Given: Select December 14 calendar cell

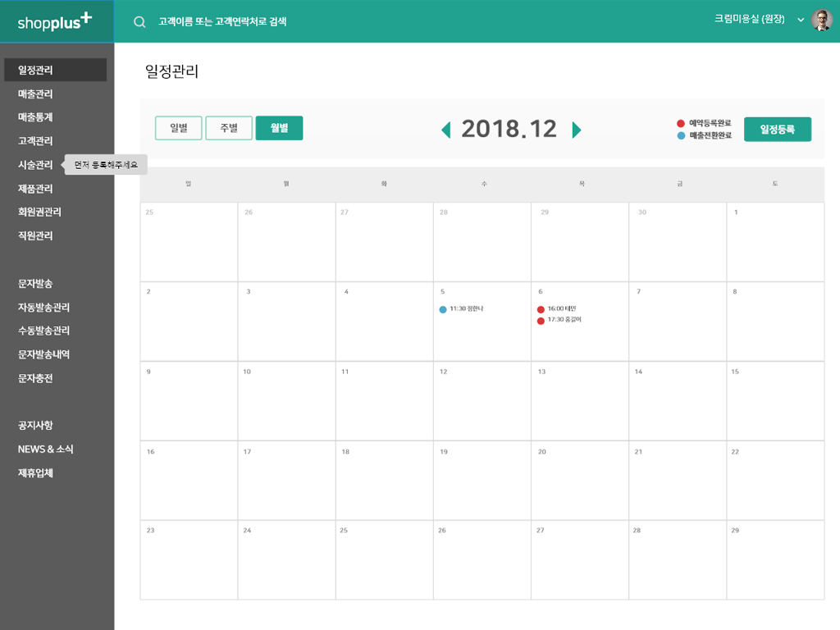Looking at the screenshot, I should (678, 401).
